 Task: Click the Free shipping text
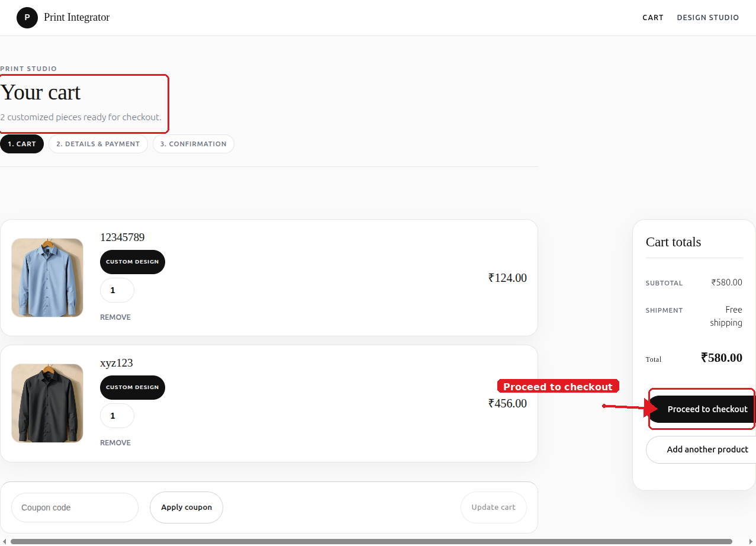726,316
